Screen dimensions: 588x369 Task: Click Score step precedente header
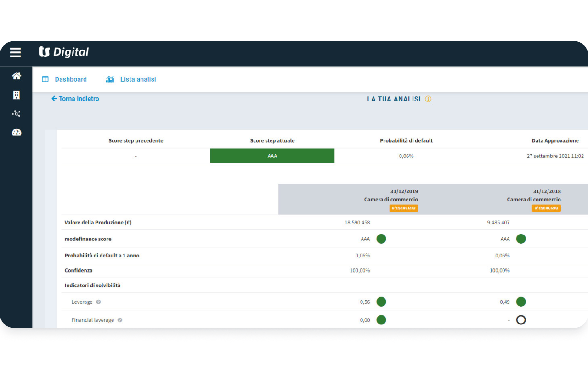click(x=136, y=140)
